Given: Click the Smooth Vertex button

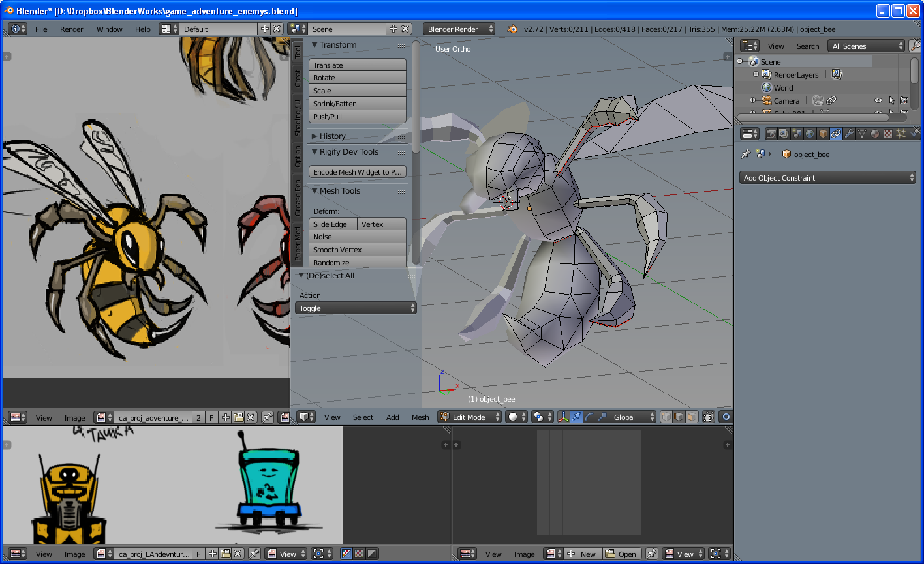Looking at the screenshot, I should [357, 250].
